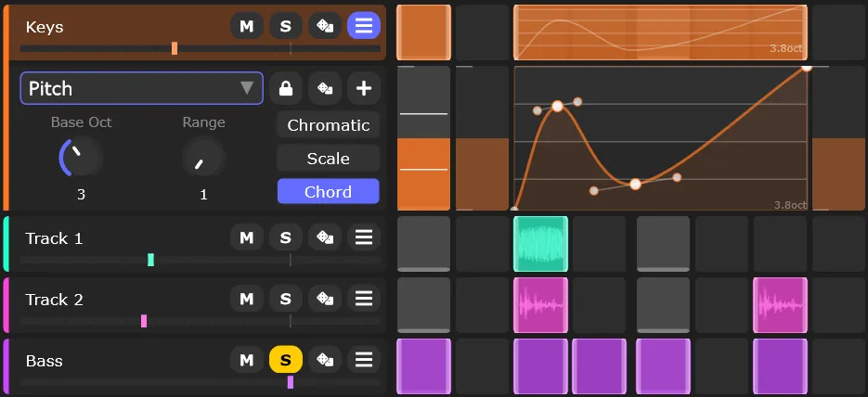868x397 pixels.
Task: Disable solo on the Bass track
Action: (286, 361)
